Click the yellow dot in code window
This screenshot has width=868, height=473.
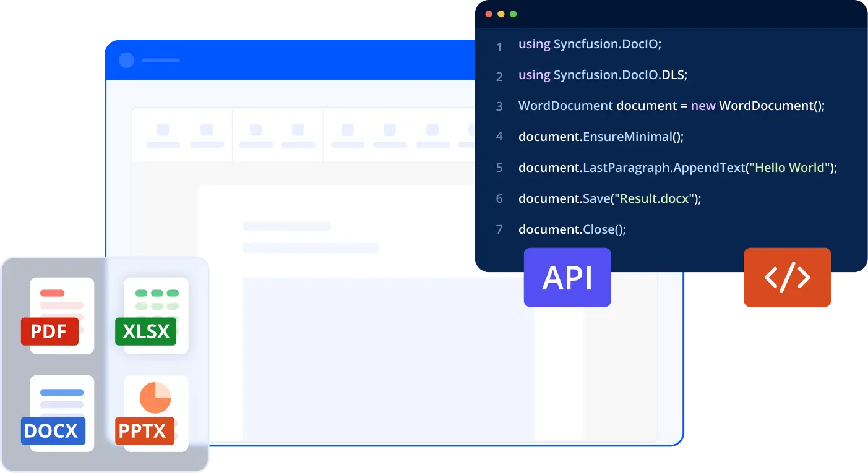[501, 14]
